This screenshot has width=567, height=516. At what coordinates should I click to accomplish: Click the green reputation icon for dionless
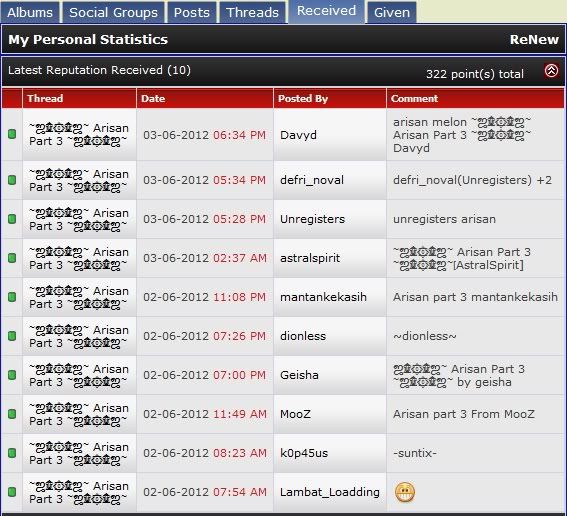click(x=12, y=336)
